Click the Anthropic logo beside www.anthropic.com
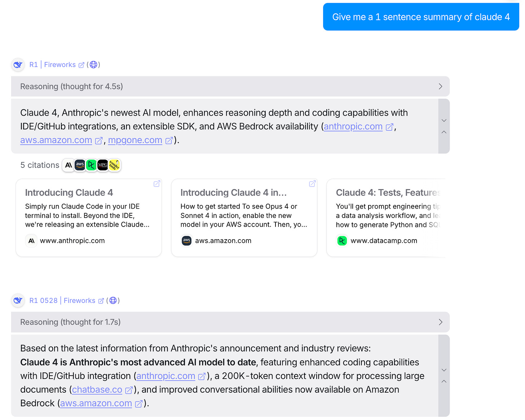The width and height of the screenshot is (525, 420). point(31,241)
